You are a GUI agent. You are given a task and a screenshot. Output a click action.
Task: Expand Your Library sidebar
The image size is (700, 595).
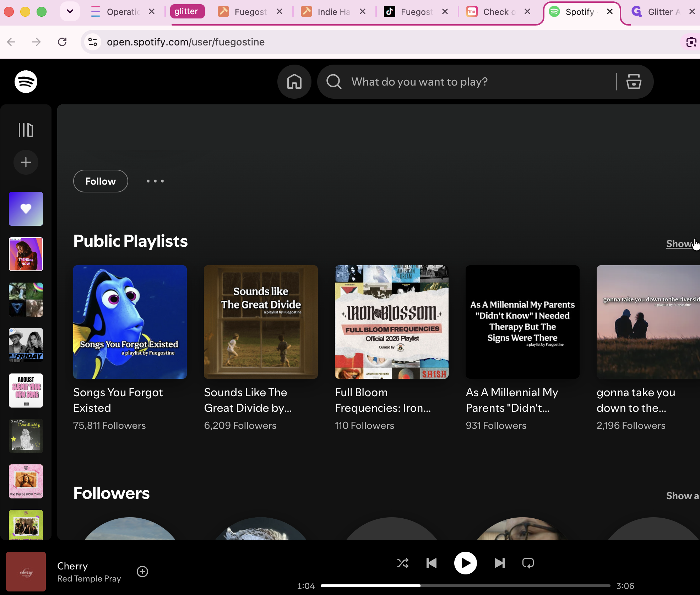[x=26, y=130]
